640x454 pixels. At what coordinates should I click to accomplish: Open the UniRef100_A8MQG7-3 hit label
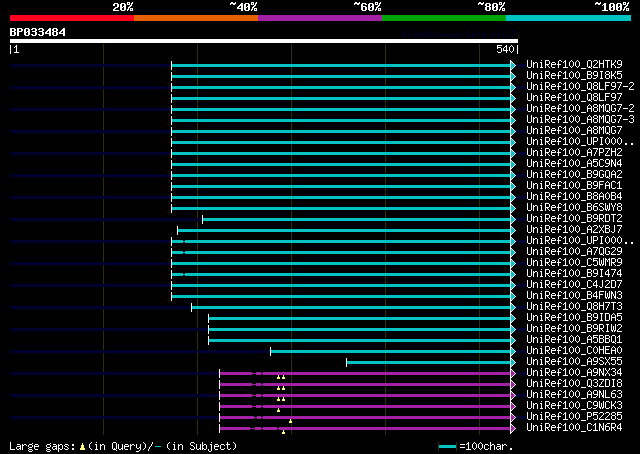[580, 119]
